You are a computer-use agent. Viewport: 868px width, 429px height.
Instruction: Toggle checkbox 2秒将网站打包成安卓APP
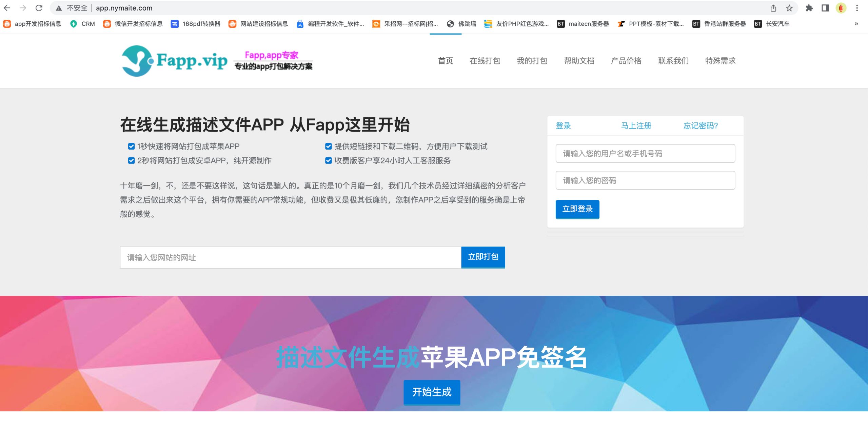point(131,160)
